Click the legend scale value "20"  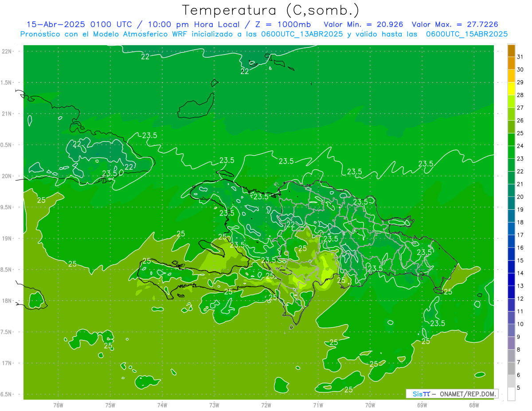point(520,197)
